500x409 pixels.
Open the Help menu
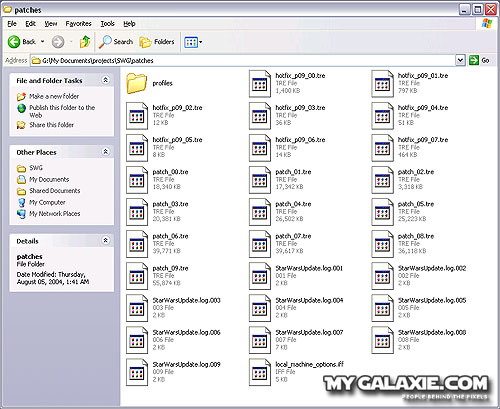[x=129, y=24]
